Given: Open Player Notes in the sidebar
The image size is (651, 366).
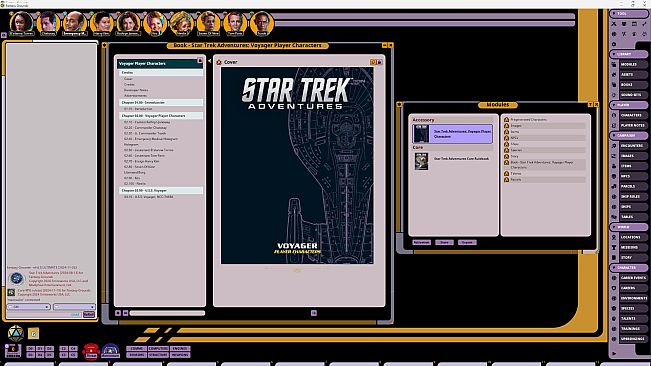Looking at the screenshot, I should click(x=633, y=125).
